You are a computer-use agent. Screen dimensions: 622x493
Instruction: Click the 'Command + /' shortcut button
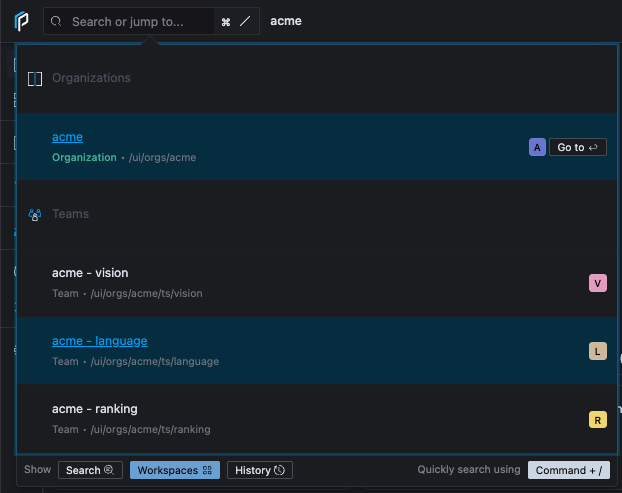568,470
